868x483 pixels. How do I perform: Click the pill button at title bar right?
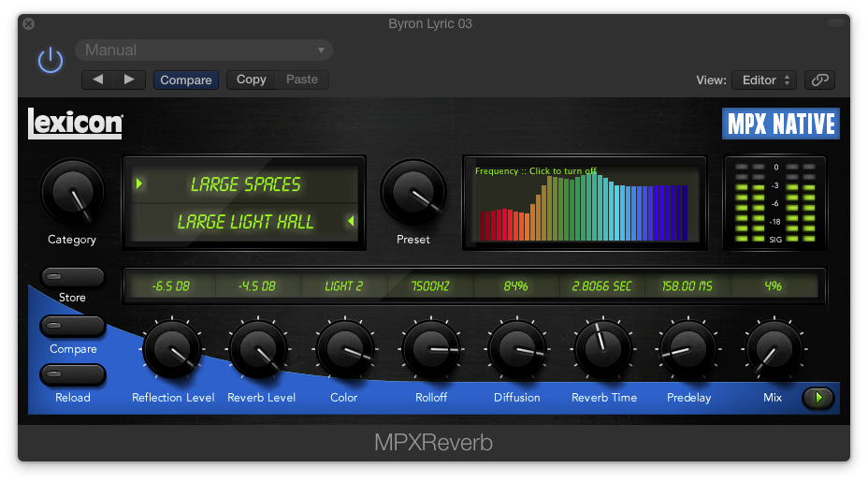[x=836, y=23]
